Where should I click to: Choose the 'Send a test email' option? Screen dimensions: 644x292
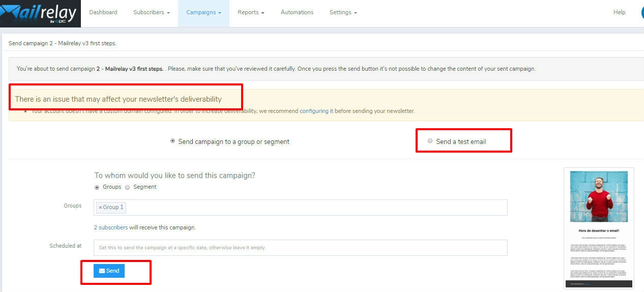tap(430, 141)
